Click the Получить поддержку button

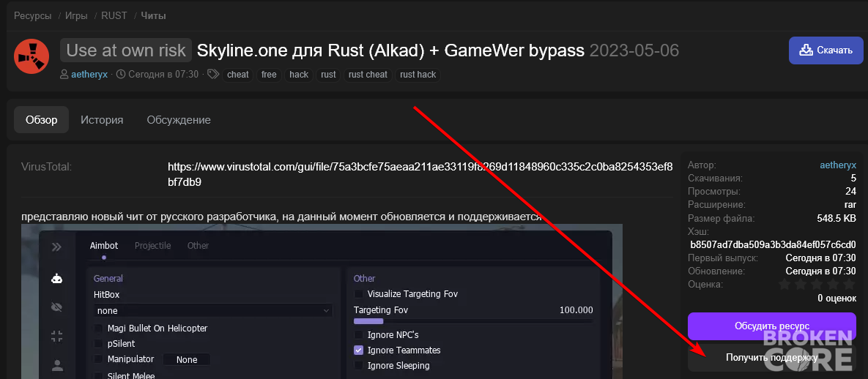772,358
